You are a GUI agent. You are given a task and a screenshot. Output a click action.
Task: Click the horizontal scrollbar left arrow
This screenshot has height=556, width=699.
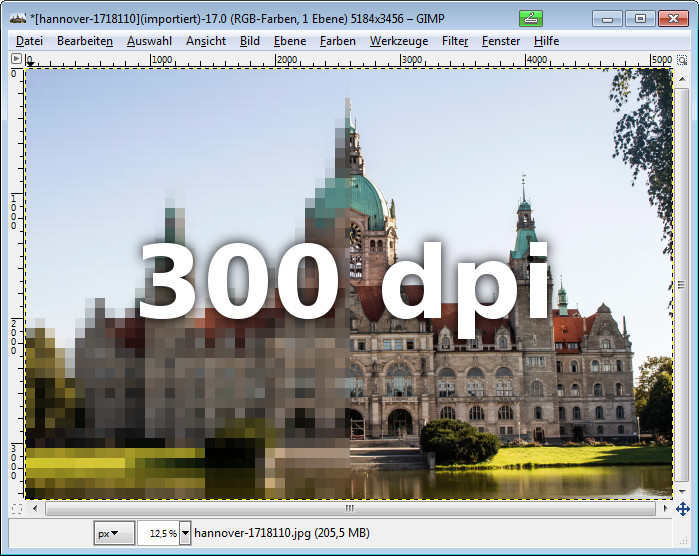[34, 509]
